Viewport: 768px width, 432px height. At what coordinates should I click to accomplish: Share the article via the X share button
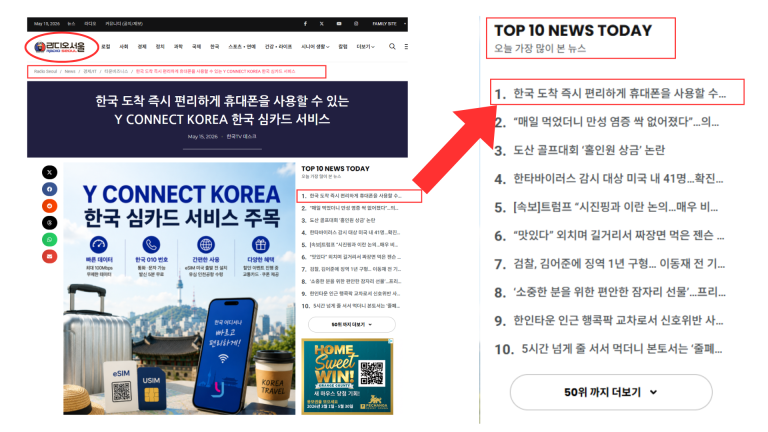tap(49, 172)
